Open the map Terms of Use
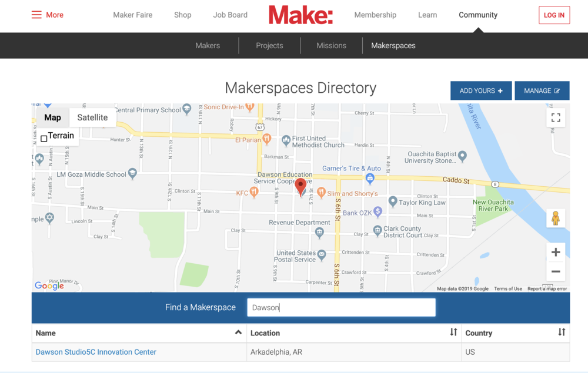 click(508, 289)
